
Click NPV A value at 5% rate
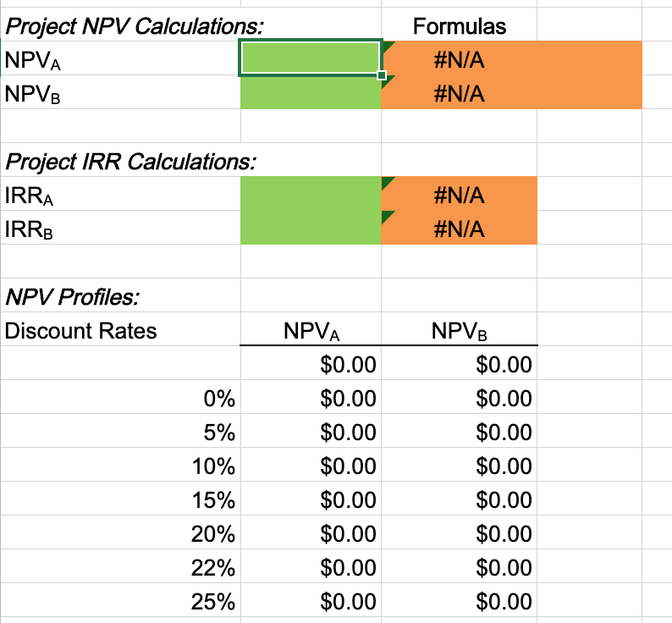click(x=311, y=431)
